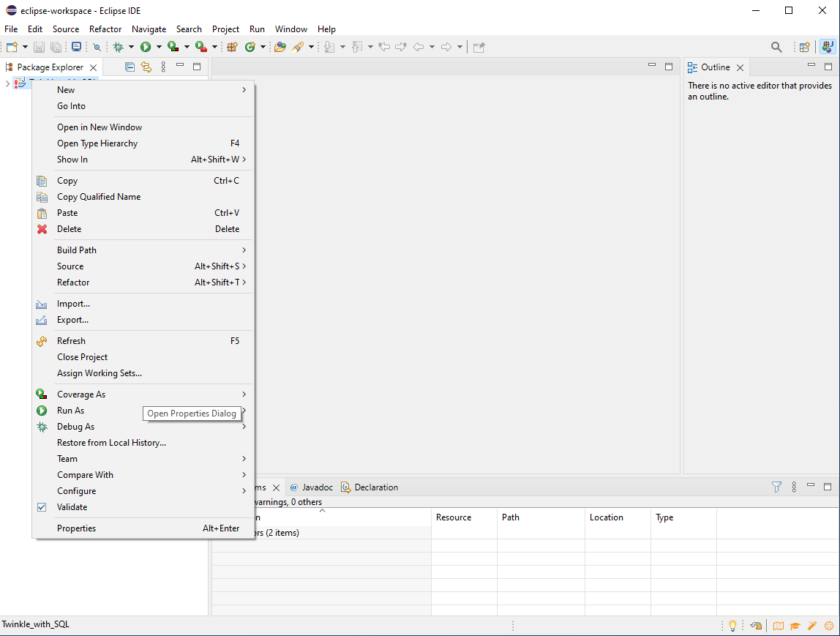The image size is (840, 636).
Task: Click Import... in the context menu
Action: 142,304
